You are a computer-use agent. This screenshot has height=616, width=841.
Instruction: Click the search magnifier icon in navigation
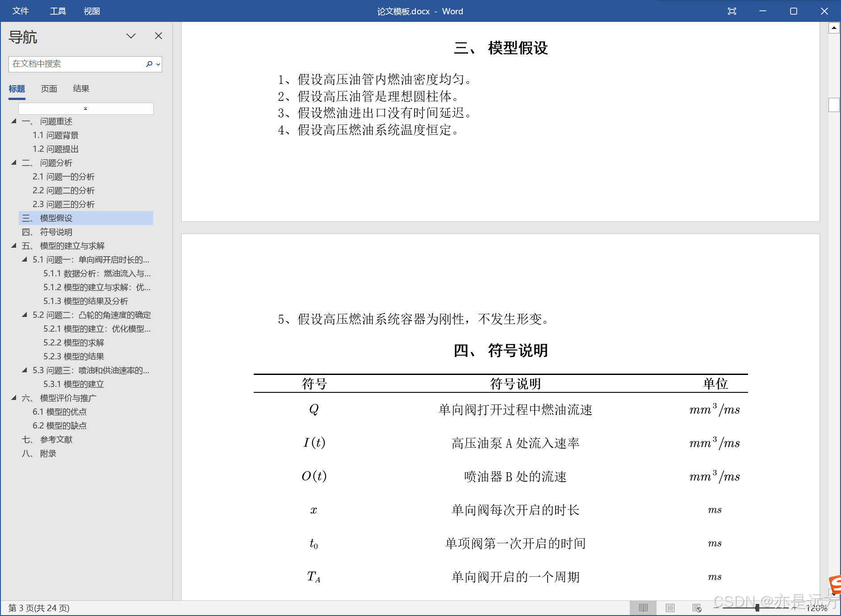pyautogui.click(x=149, y=64)
